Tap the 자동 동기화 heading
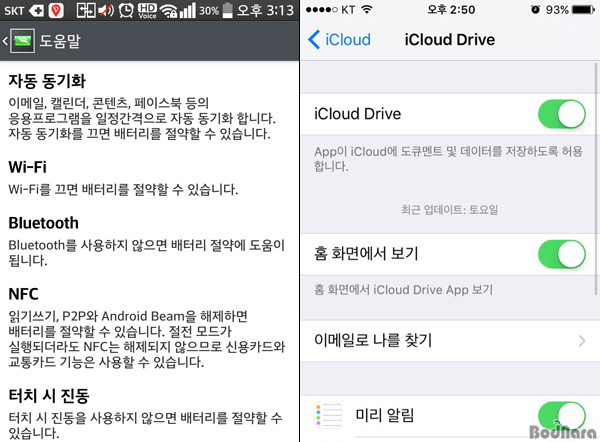 click(47, 81)
